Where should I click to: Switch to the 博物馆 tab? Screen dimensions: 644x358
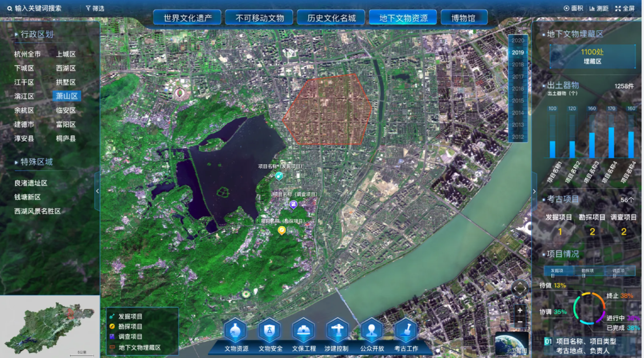[x=464, y=17]
